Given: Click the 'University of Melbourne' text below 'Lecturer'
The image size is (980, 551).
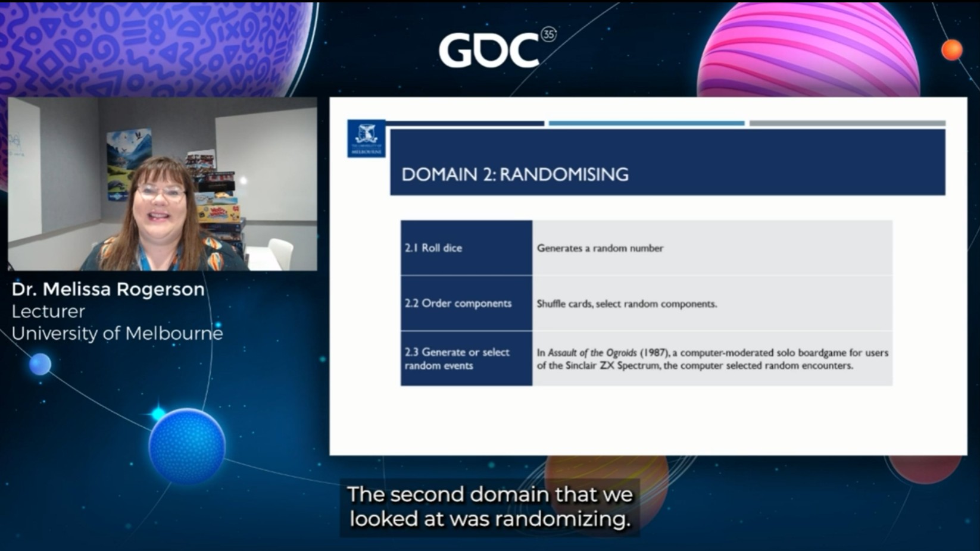Looking at the screenshot, I should pos(117,333).
